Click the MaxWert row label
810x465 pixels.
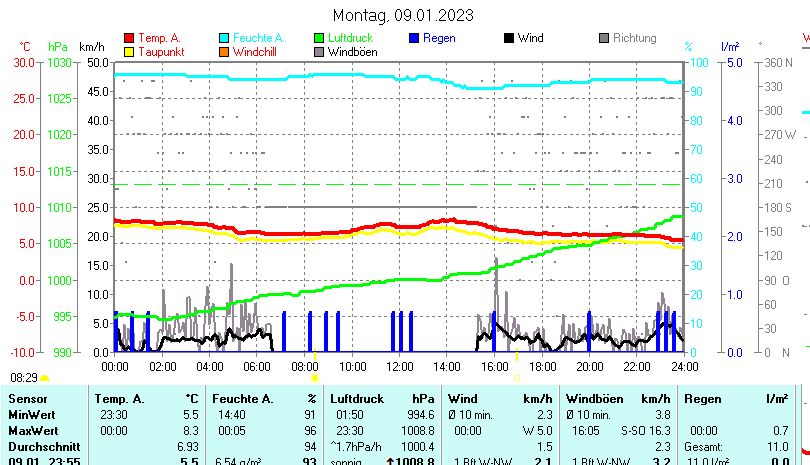pyautogui.click(x=32, y=430)
